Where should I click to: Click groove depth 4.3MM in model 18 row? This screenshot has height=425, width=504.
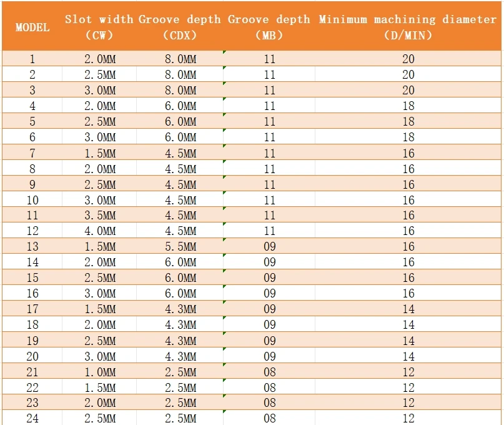coord(180,324)
